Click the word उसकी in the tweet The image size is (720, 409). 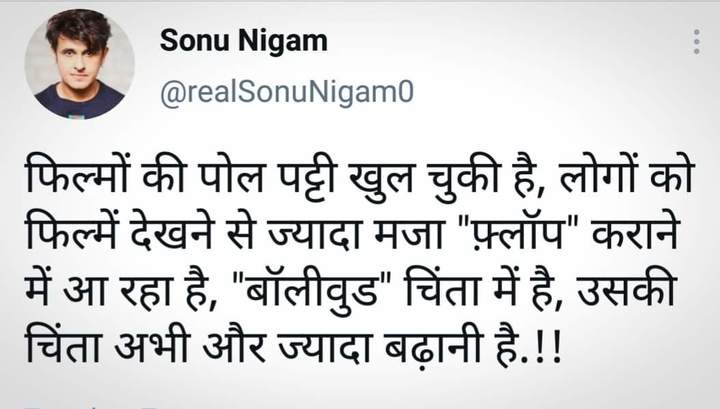click(x=626, y=289)
